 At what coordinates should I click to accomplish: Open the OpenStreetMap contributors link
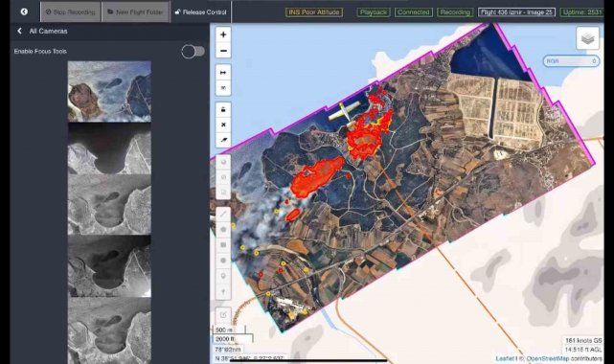pyautogui.click(x=564, y=358)
